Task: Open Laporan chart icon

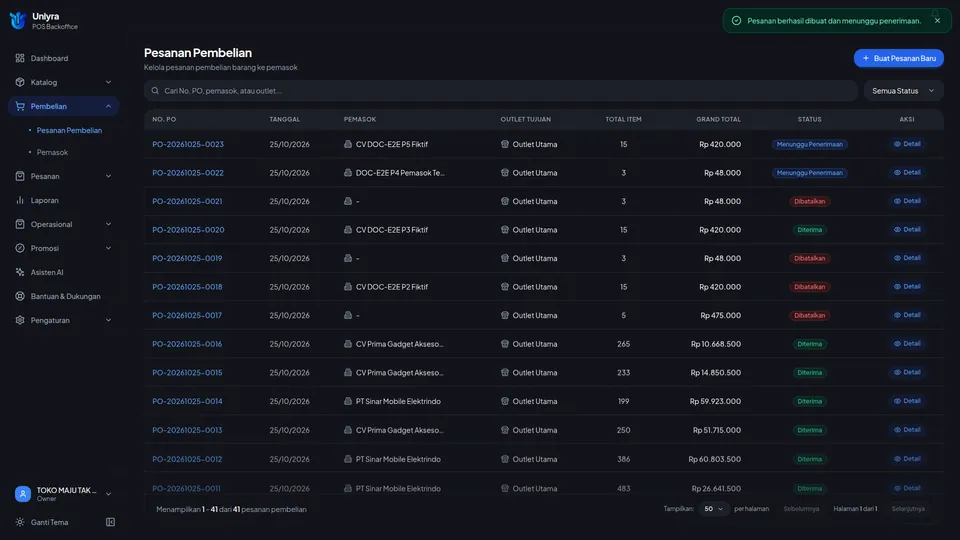Action: click(20, 200)
